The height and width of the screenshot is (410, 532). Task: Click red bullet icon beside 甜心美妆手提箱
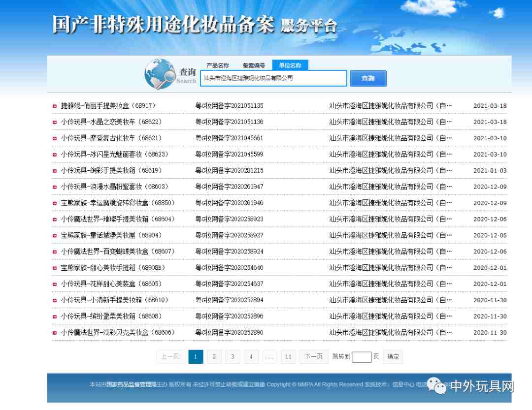coord(55,268)
